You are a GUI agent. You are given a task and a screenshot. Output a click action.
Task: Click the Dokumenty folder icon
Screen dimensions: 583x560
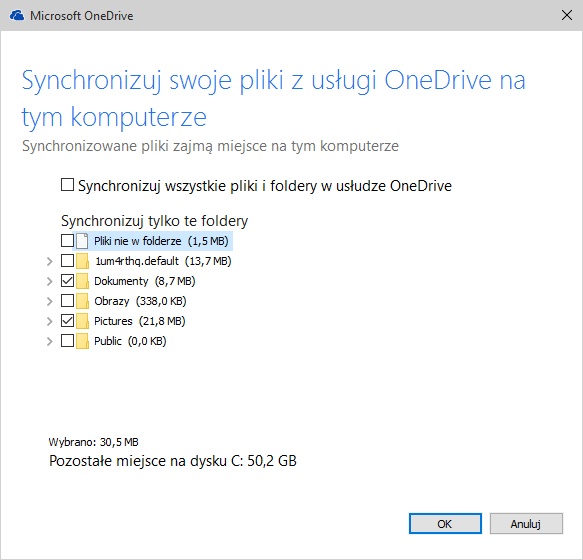(83, 281)
